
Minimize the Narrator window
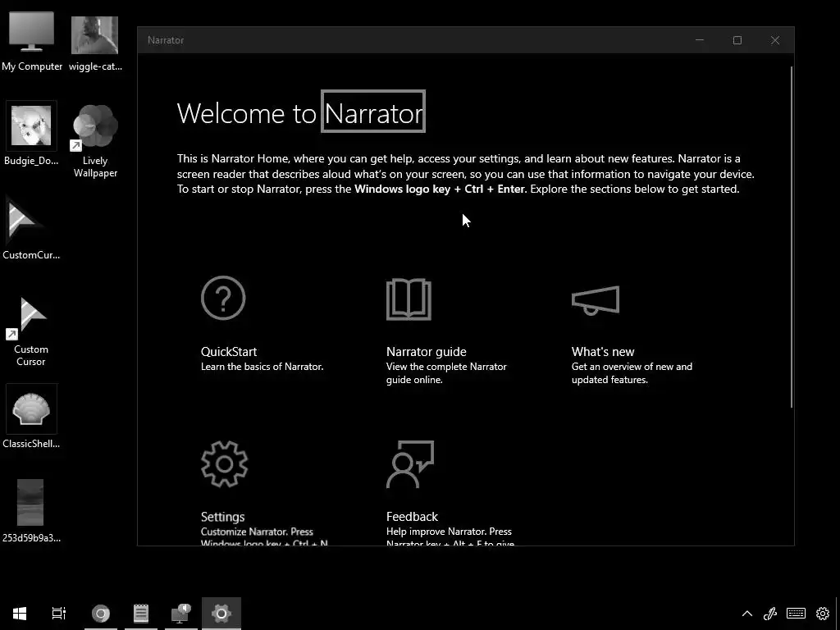point(699,40)
